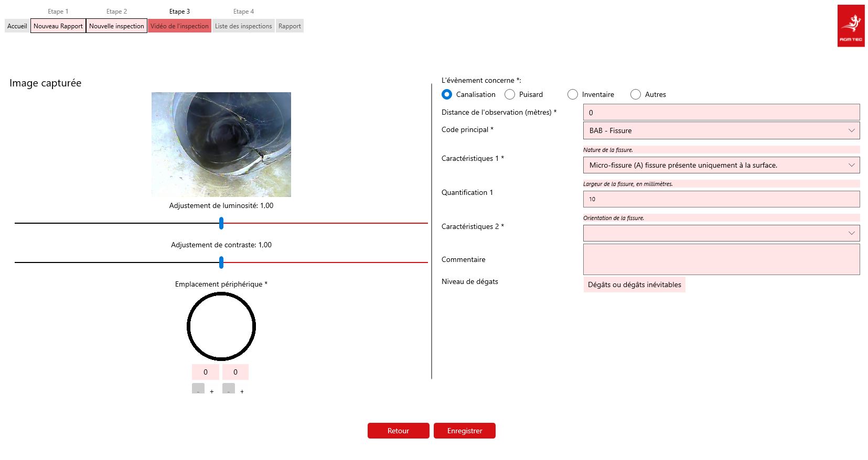Viewport: 868px width, 460px height.
Task: Click the AGM TEC logo
Action: pyautogui.click(x=851, y=26)
